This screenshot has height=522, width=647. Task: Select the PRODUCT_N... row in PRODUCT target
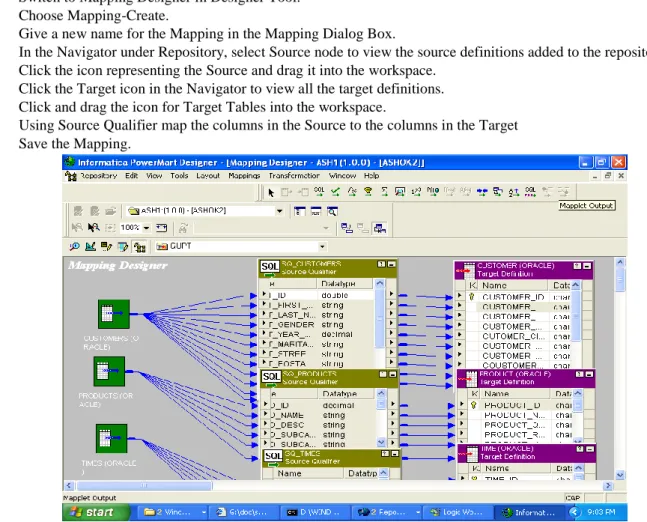tap(520, 415)
